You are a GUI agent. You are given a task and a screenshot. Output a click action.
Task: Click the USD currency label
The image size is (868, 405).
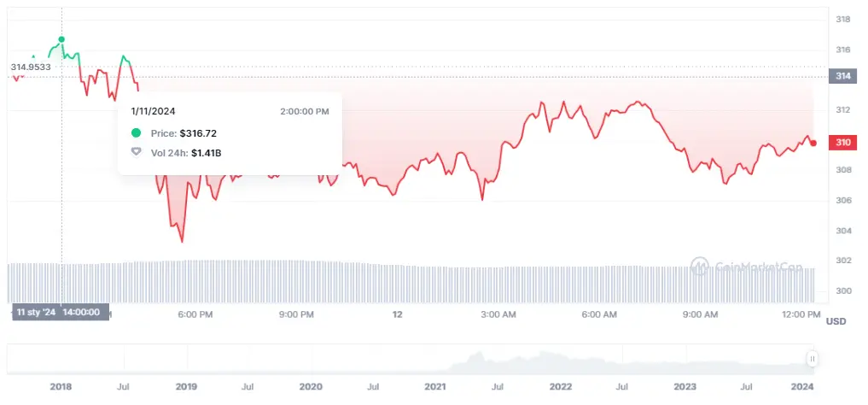835,321
